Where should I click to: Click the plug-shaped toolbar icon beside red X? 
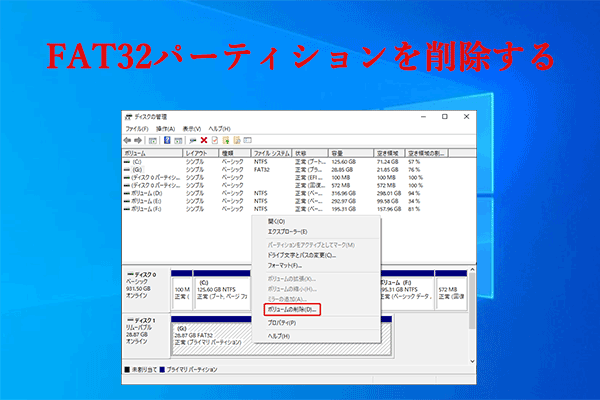[193, 140]
